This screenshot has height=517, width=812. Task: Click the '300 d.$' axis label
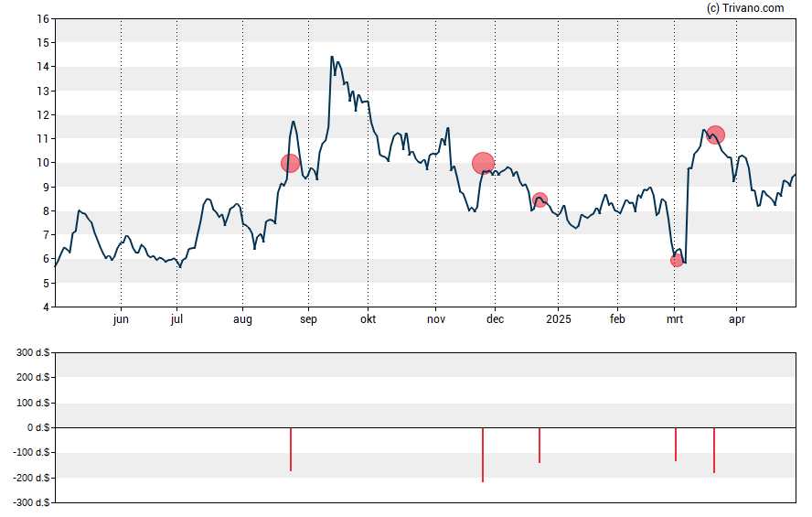point(33,353)
